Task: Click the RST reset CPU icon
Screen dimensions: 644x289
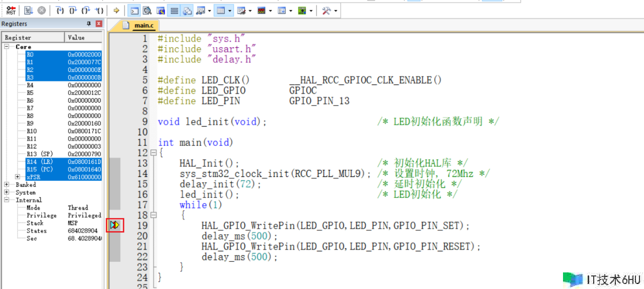Action: pos(11,10)
